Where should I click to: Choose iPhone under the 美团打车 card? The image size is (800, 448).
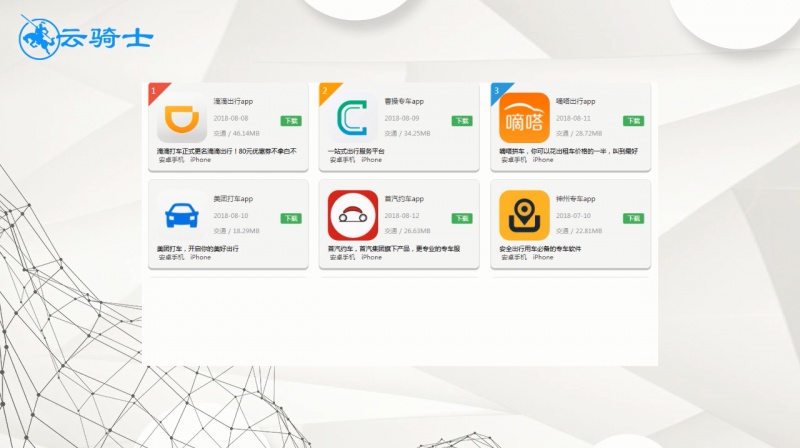(x=200, y=257)
